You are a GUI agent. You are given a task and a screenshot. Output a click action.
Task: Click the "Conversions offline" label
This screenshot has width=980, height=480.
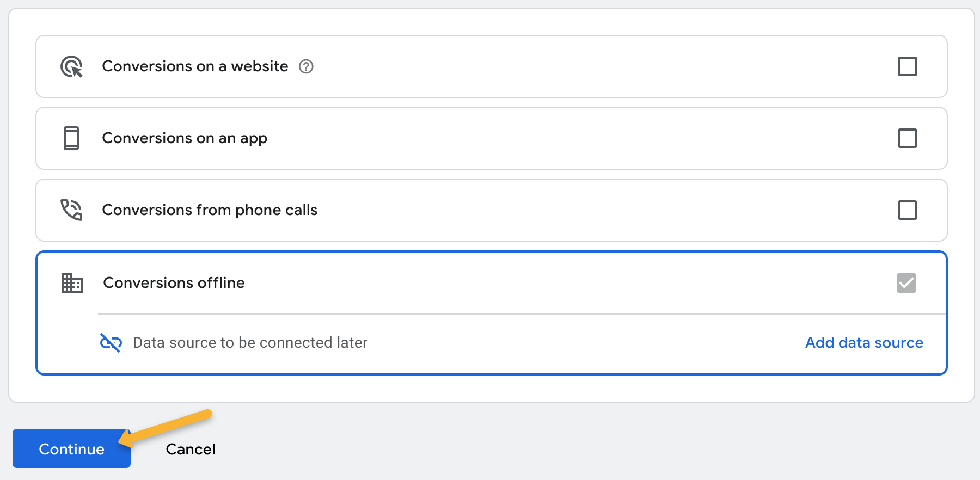(174, 283)
